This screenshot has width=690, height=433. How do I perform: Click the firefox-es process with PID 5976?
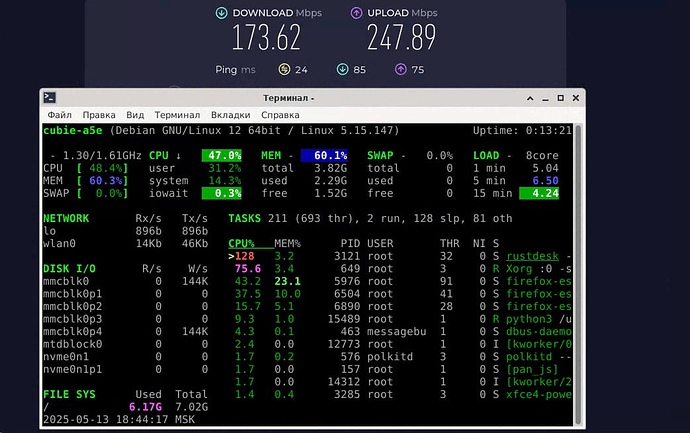pos(539,281)
